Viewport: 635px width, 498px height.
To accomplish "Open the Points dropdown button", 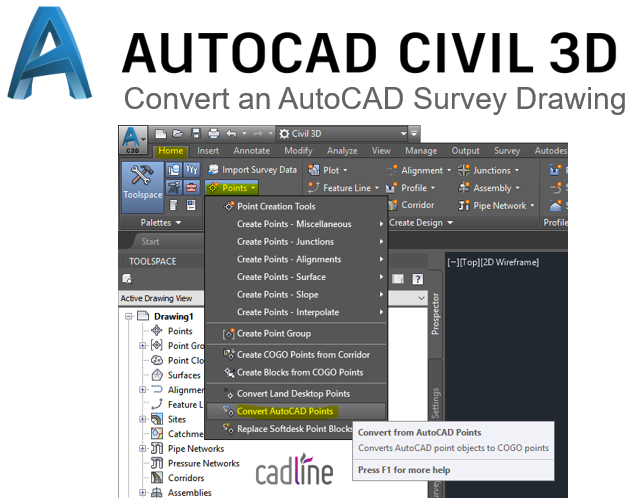I will [231, 188].
